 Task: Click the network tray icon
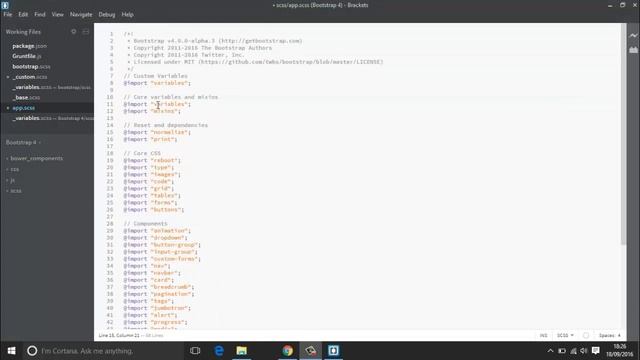[x=573, y=351]
